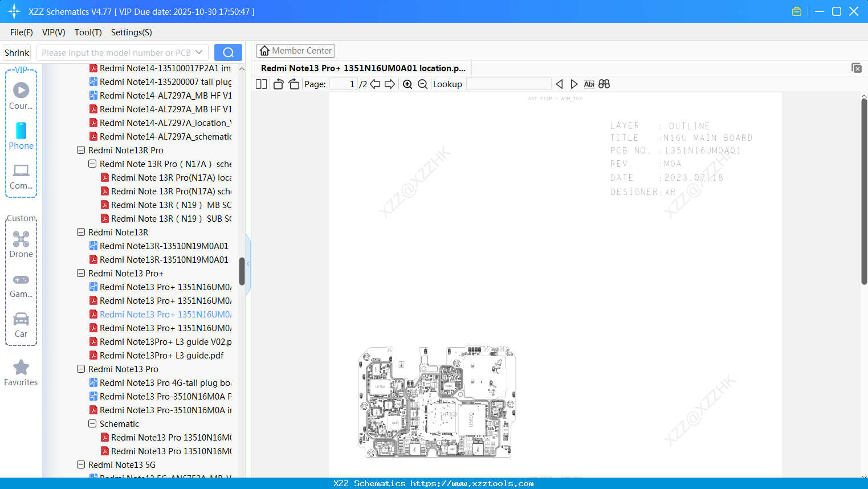
Task: Open Redmi Note14-135100017P2A1 file
Action: pos(165,68)
